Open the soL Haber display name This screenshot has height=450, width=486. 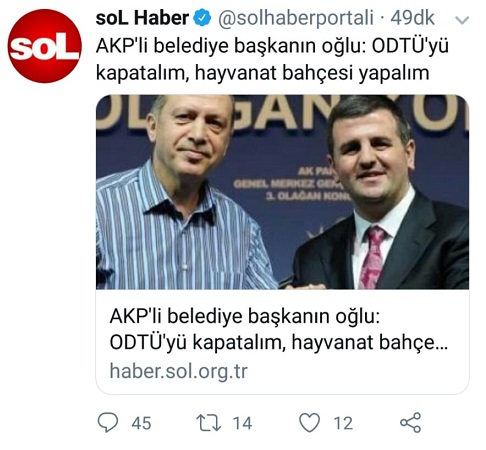pyautogui.click(x=142, y=18)
